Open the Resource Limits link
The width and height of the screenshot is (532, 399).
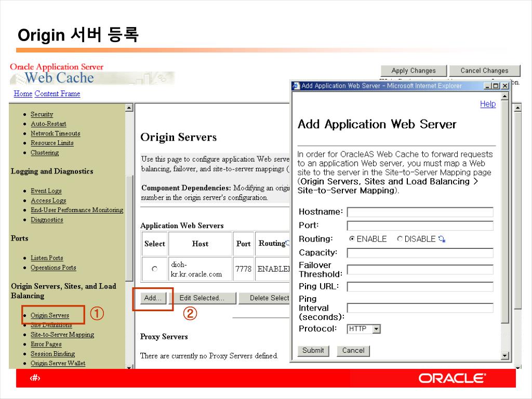point(52,143)
